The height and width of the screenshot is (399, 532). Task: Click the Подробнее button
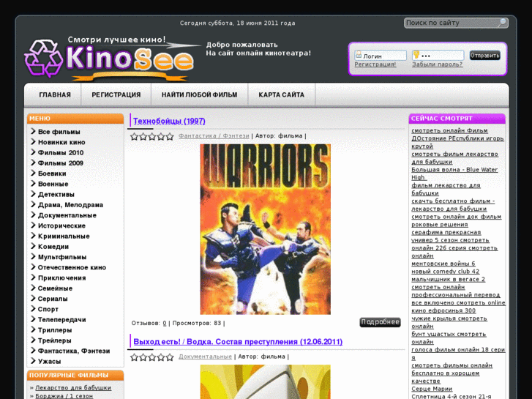380,322
